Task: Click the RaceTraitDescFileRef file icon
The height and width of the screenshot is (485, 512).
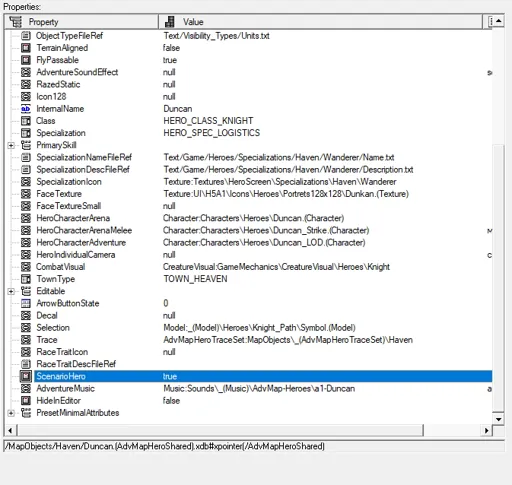Action: tap(26, 364)
